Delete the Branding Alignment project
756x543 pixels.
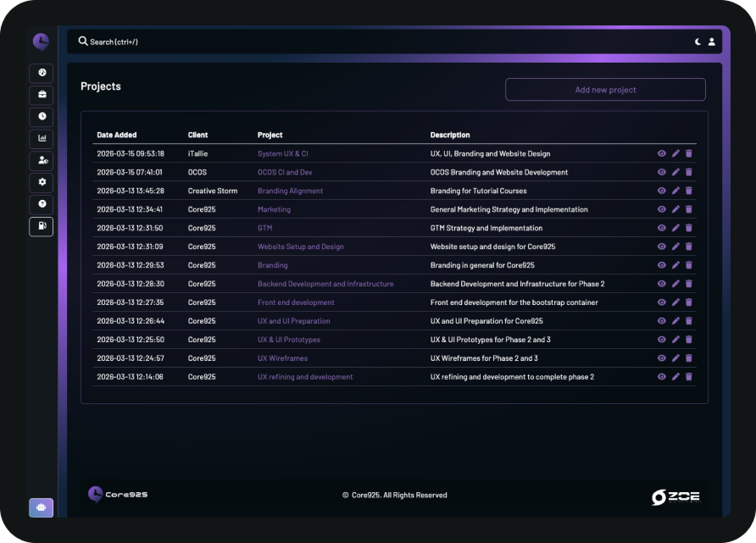(x=688, y=191)
